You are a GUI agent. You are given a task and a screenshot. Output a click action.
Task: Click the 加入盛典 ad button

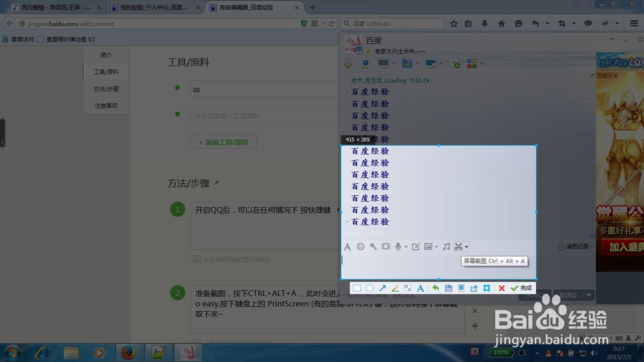click(623, 247)
